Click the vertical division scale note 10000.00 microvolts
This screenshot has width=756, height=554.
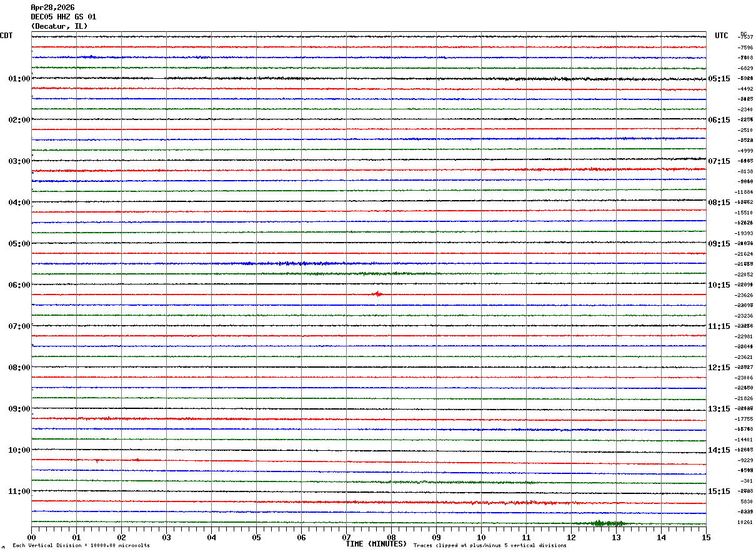(x=81, y=546)
